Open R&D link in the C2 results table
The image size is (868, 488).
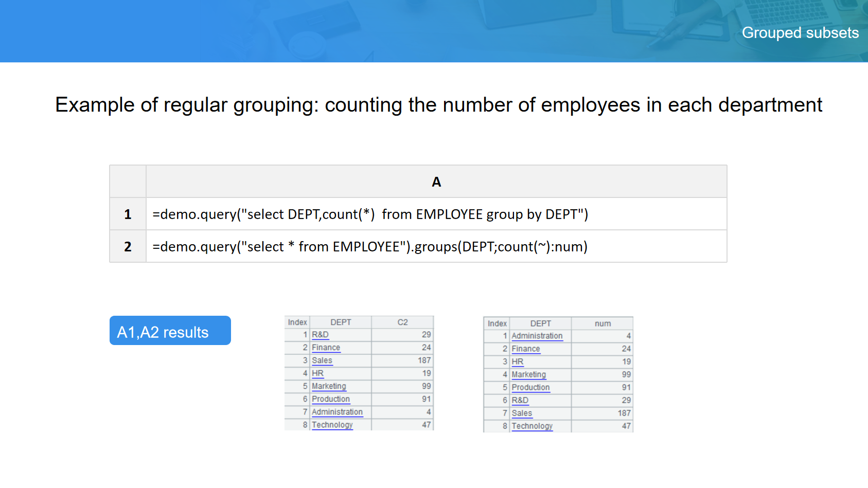320,335
